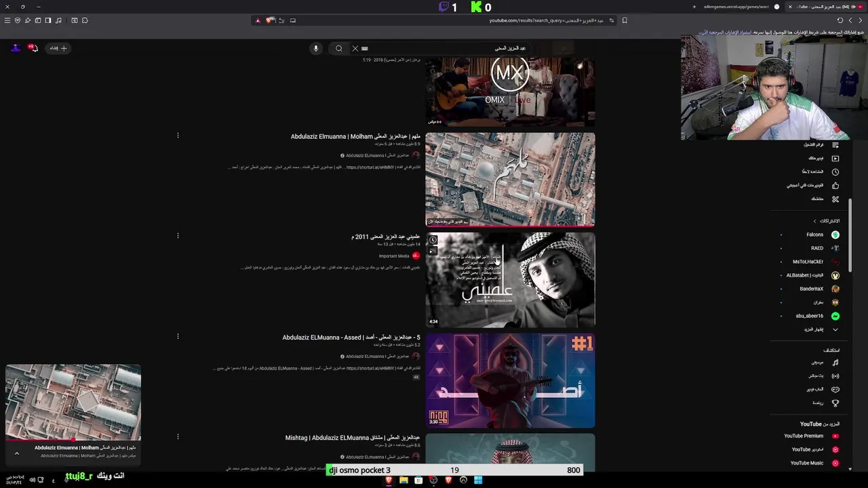
Task: Open the OMIX Live video thumbnail
Action: [510, 91]
